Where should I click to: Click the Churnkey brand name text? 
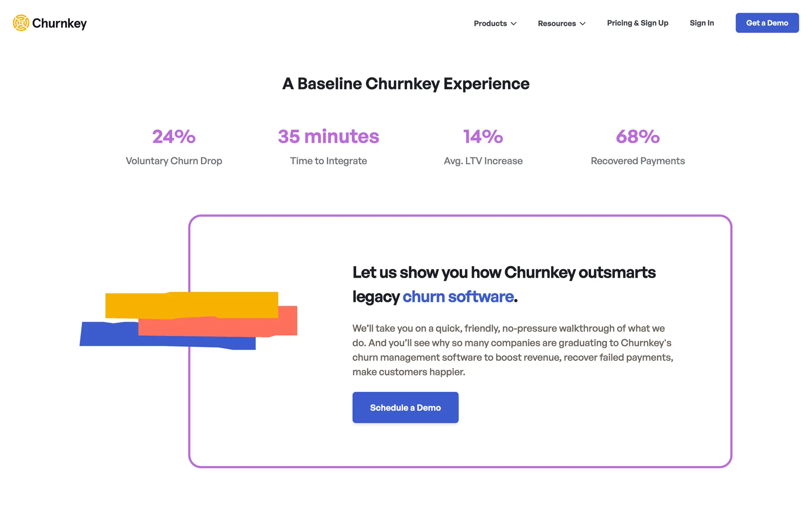pos(59,23)
